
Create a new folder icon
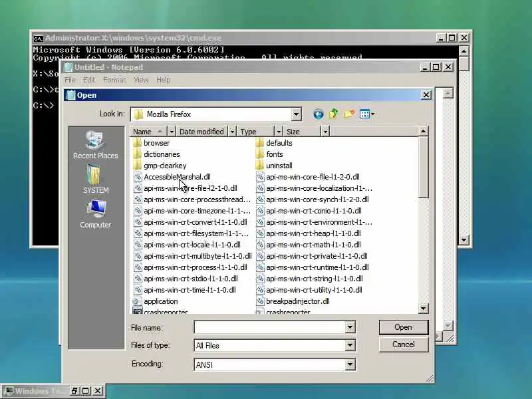(x=349, y=114)
